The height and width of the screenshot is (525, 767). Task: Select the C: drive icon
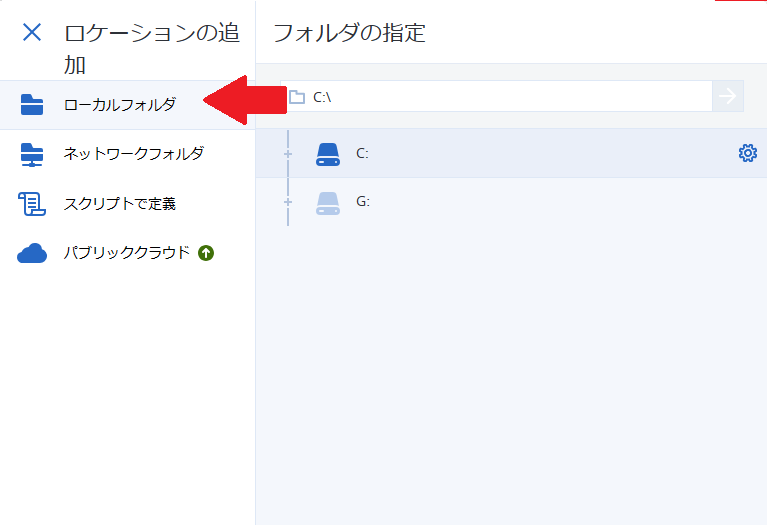point(328,154)
